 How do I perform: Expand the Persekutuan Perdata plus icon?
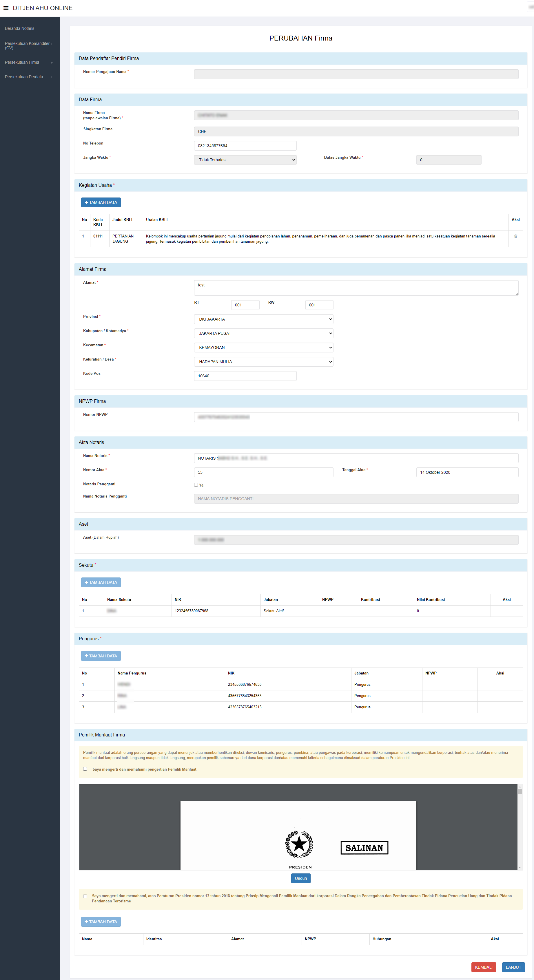point(52,77)
